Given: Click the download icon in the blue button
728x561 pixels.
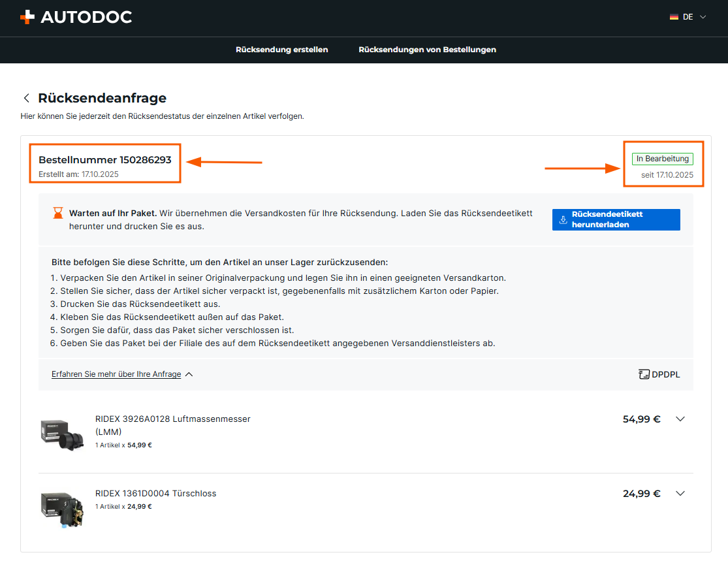Looking at the screenshot, I should point(563,219).
